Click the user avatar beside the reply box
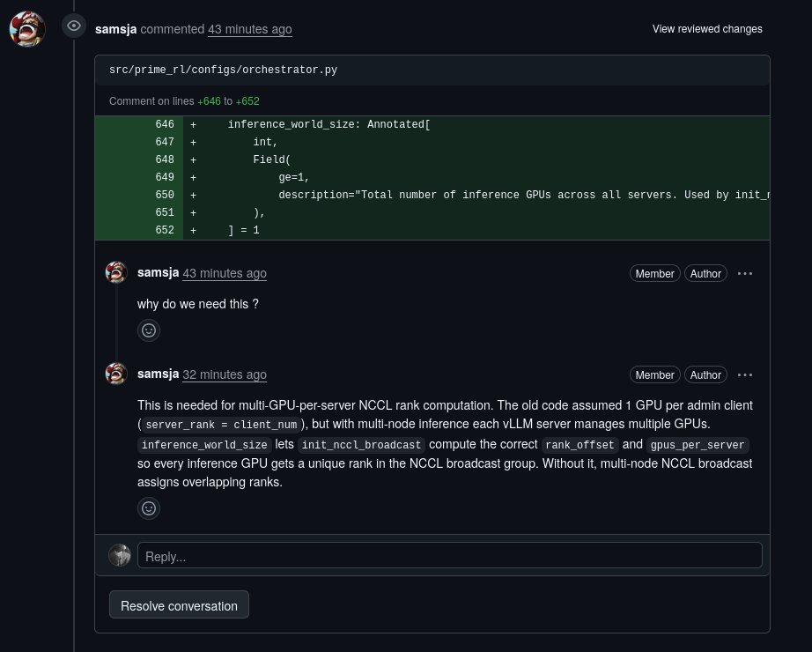The width and height of the screenshot is (812, 652). pyautogui.click(x=120, y=555)
